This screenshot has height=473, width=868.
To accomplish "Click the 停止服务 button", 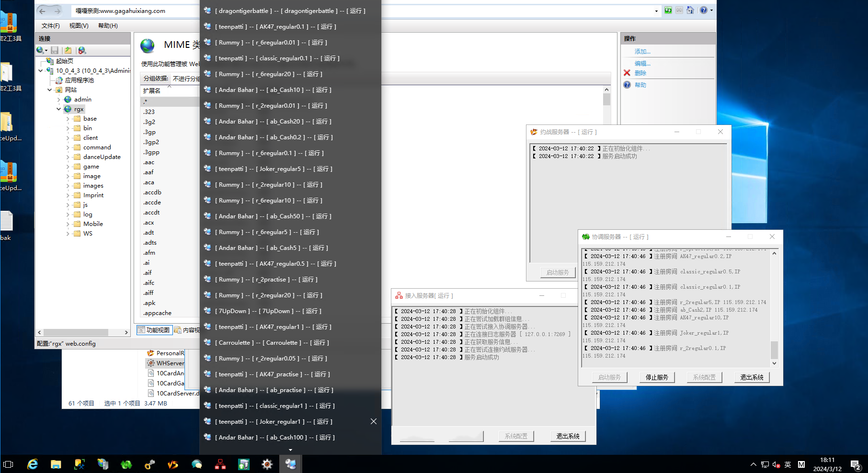I will click(x=656, y=377).
